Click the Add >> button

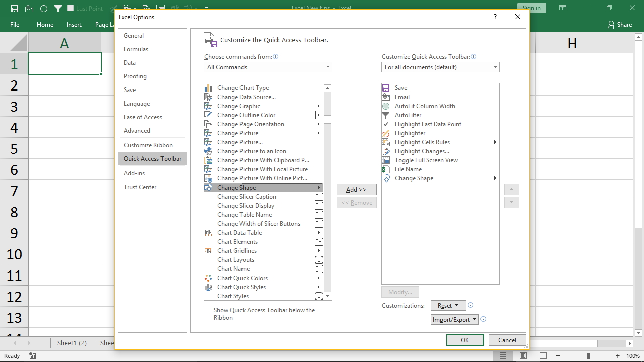356,190
